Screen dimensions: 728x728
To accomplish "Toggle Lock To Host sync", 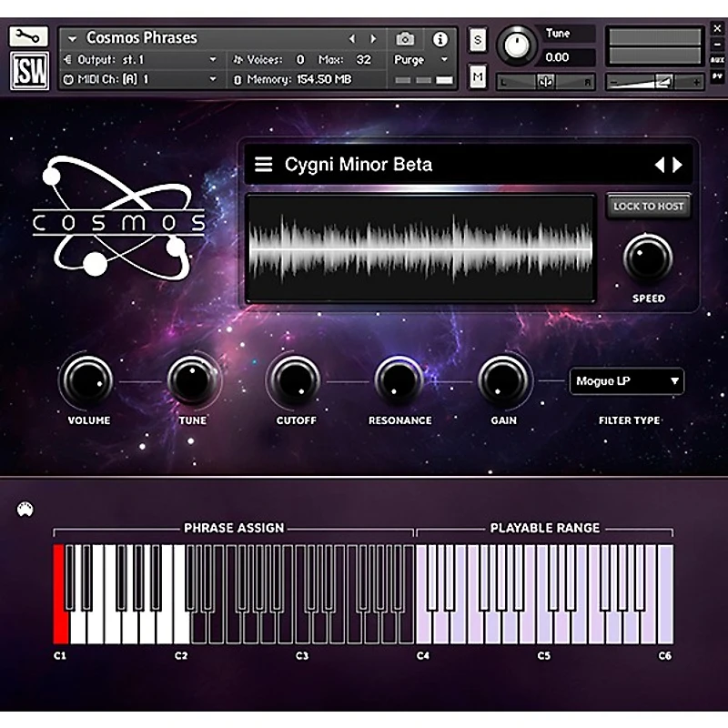I will [x=648, y=207].
